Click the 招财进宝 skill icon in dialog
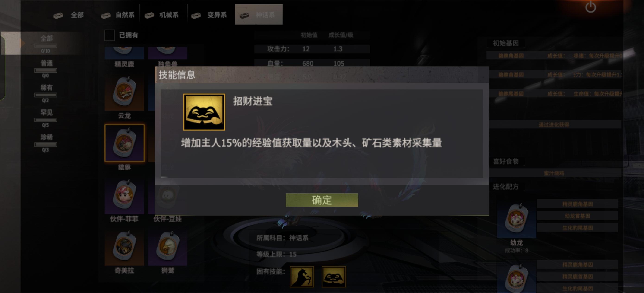The image size is (644, 293). (204, 112)
